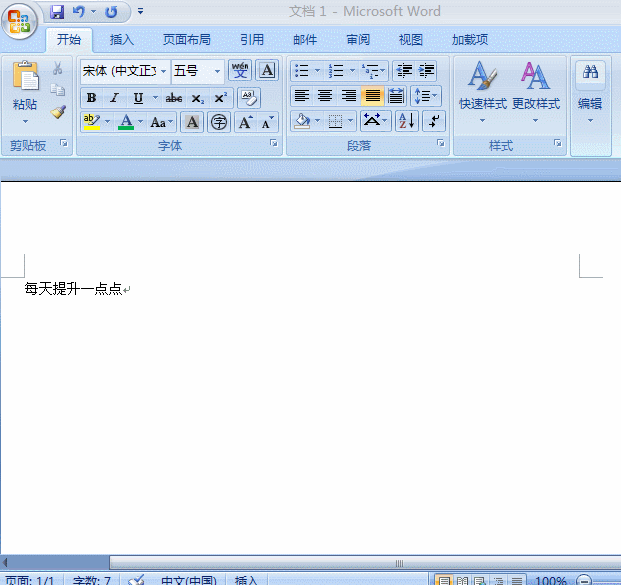
Task: Open the 加载项 tab
Action: point(470,40)
